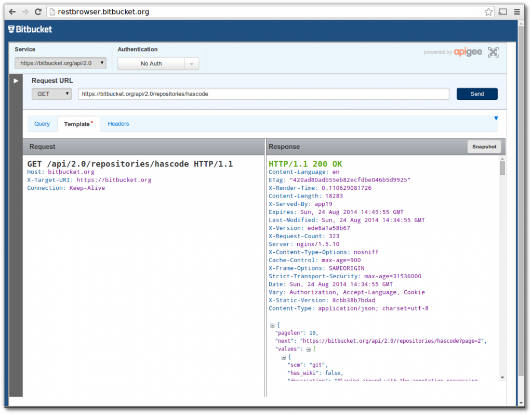This screenshot has width=532, height=415.
Task: Click the Bitbucket logo in the header
Action: coord(30,29)
